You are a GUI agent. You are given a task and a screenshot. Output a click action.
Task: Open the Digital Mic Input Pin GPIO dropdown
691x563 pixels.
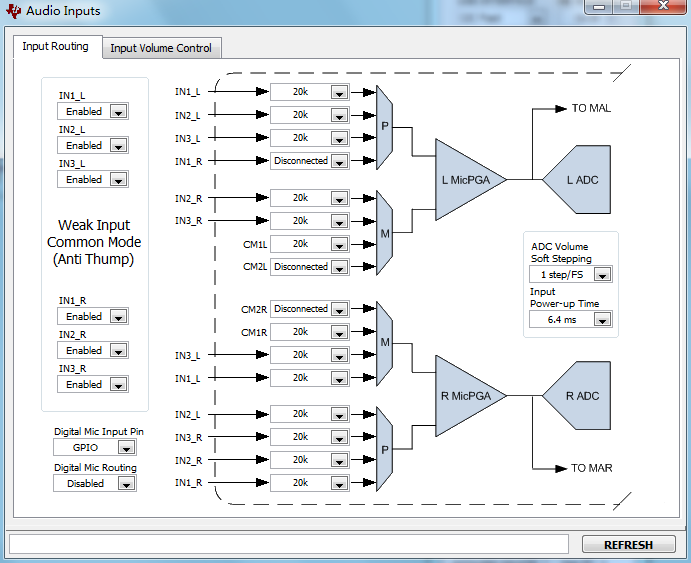95,448
